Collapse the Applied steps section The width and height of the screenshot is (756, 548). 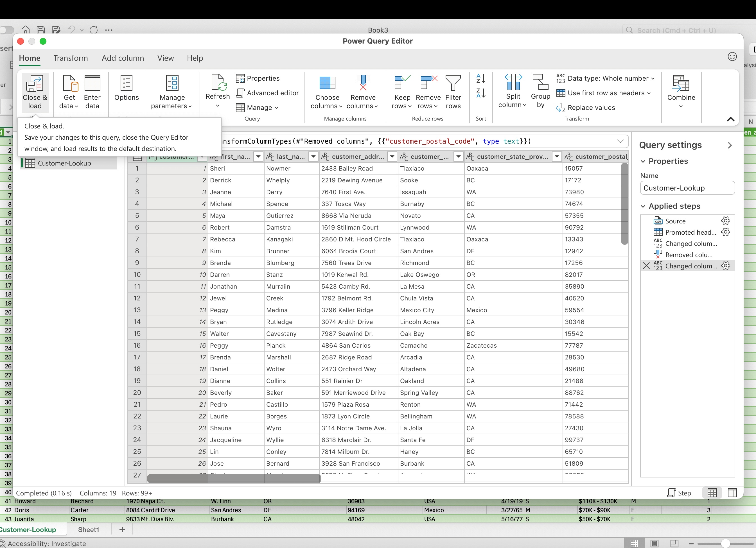tap(643, 206)
